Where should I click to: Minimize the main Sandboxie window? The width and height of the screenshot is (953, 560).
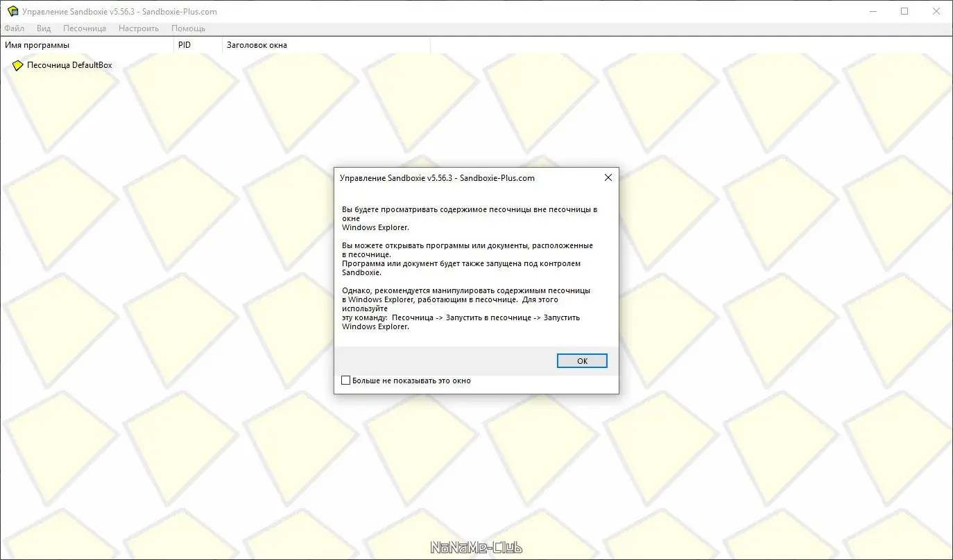[x=873, y=11]
